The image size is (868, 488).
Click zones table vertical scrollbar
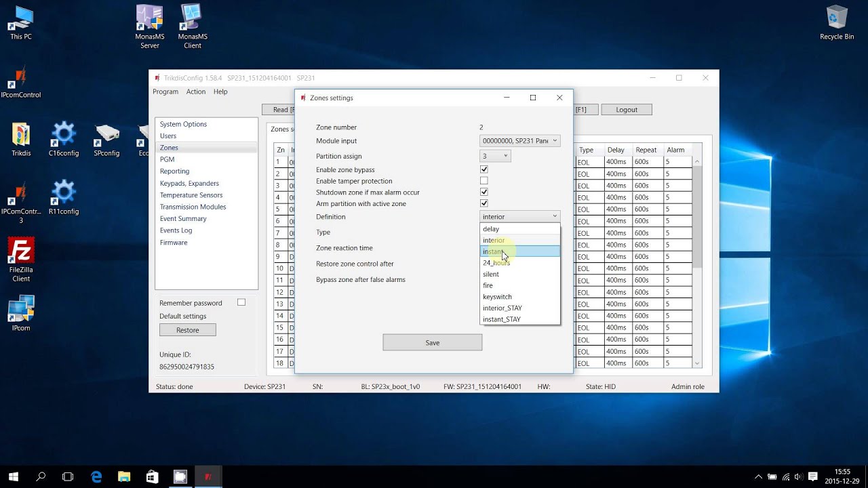pos(697,262)
